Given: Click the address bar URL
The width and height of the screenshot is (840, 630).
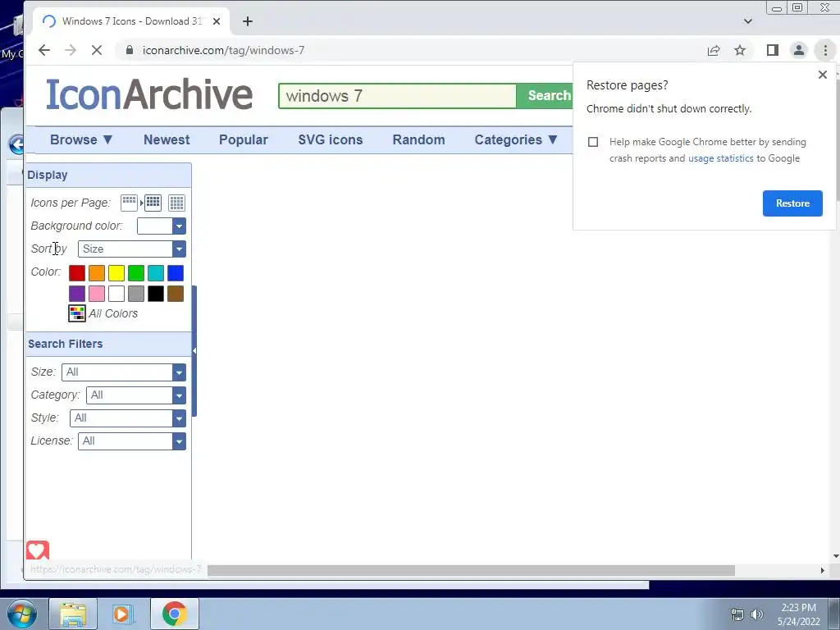Looking at the screenshot, I should click(x=223, y=50).
